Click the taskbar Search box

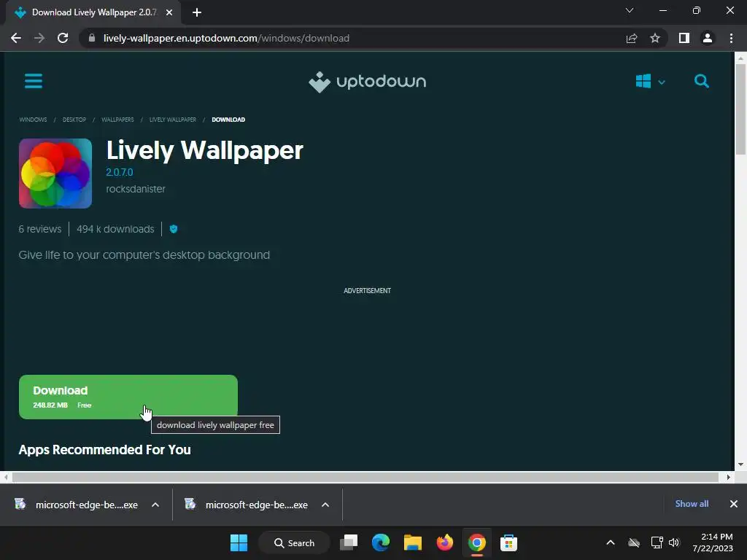point(294,542)
